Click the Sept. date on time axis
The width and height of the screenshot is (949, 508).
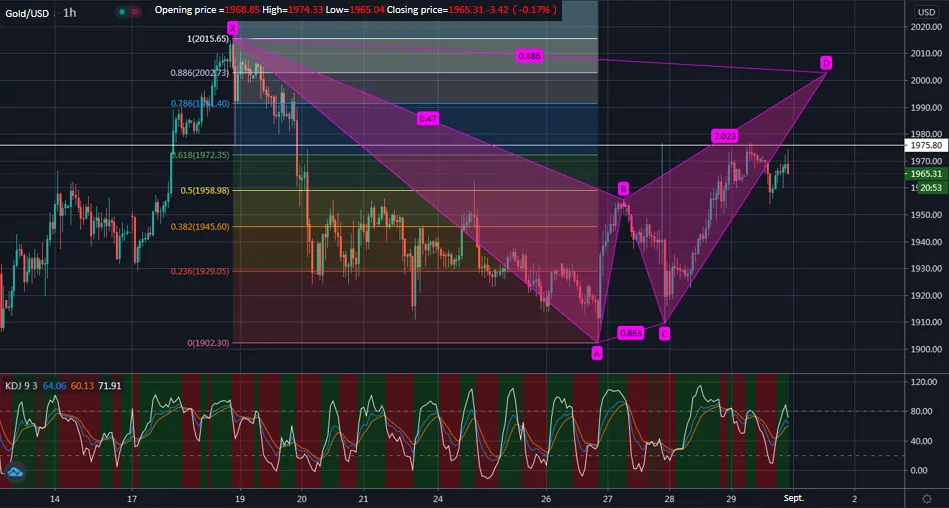pyautogui.click(x=793, y=498)
